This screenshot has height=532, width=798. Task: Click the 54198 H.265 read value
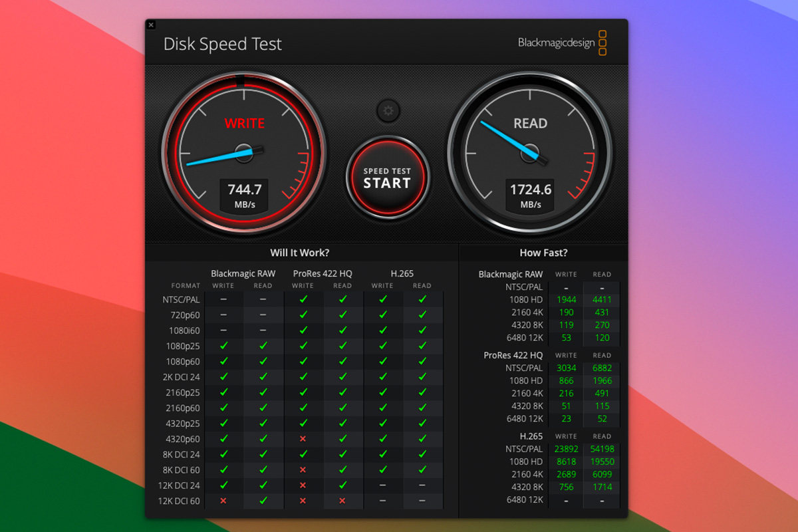tap(602, 449)
